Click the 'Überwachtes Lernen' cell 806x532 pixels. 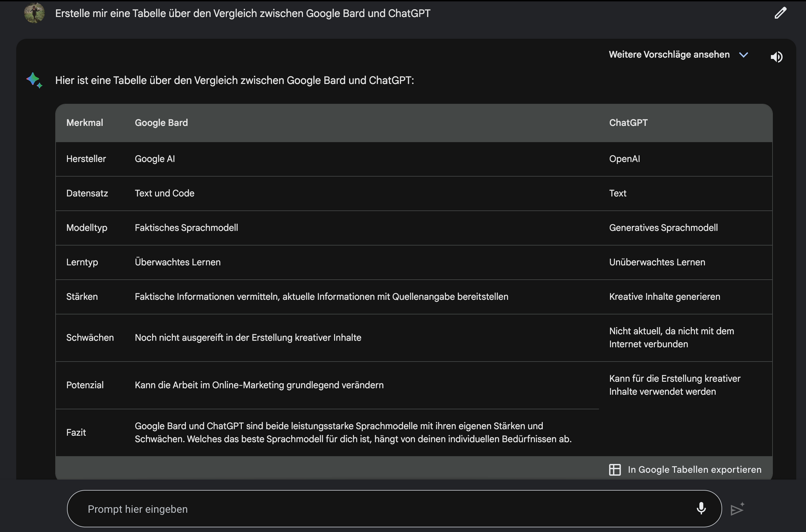pyautogui.click(x=178, y=262)
